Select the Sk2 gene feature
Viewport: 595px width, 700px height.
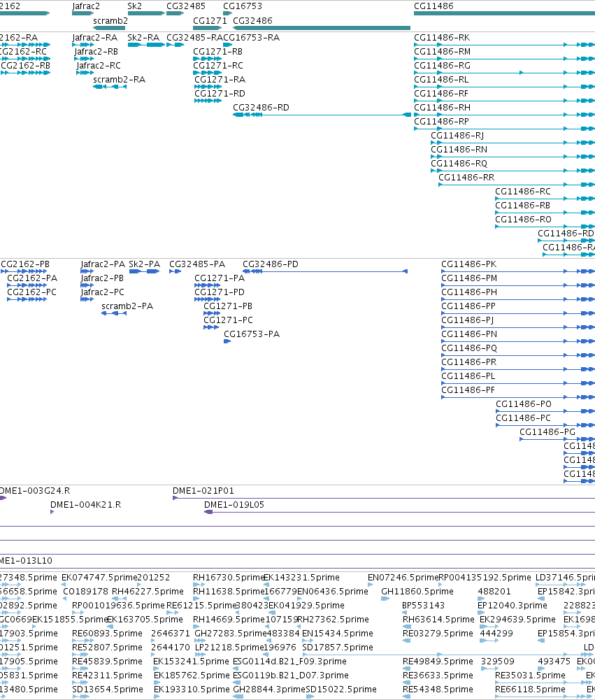146,13
